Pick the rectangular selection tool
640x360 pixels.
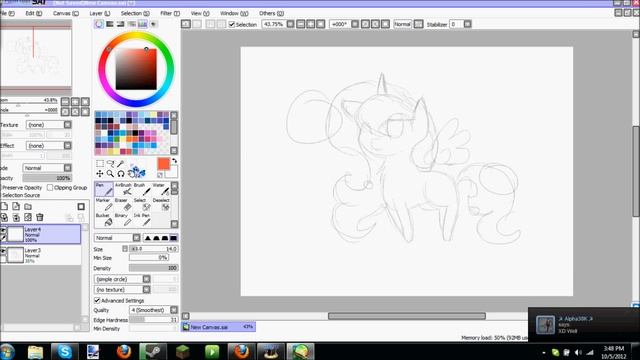point(100,164)
